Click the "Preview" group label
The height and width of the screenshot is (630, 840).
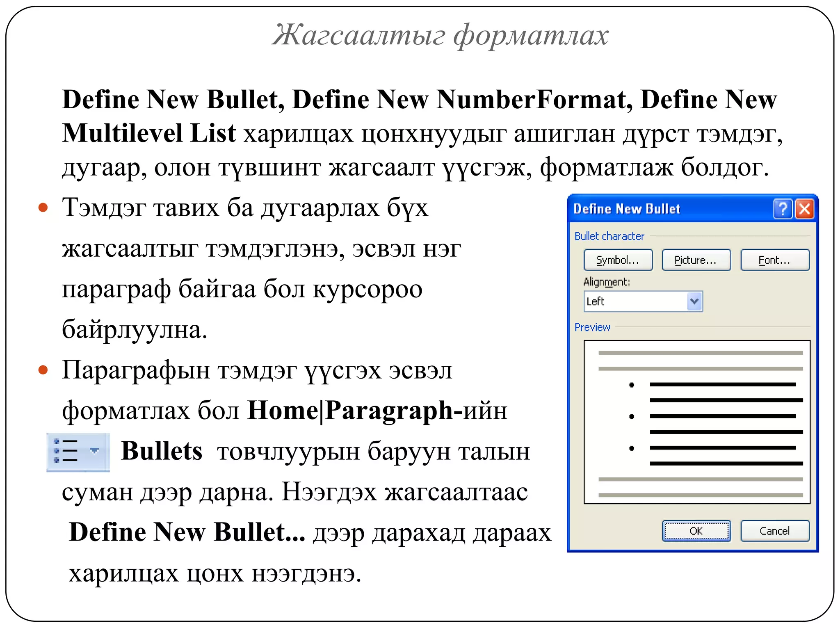(592, 327)
